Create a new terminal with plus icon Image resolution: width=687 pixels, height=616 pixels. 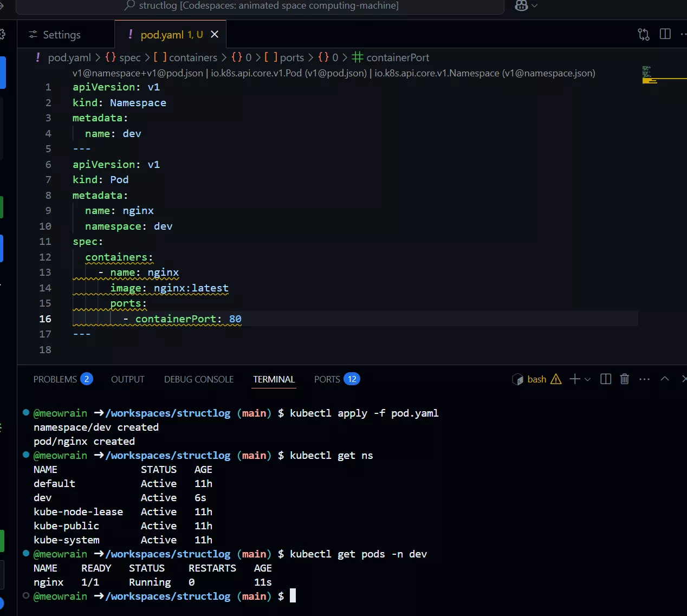tap(574, 379)
